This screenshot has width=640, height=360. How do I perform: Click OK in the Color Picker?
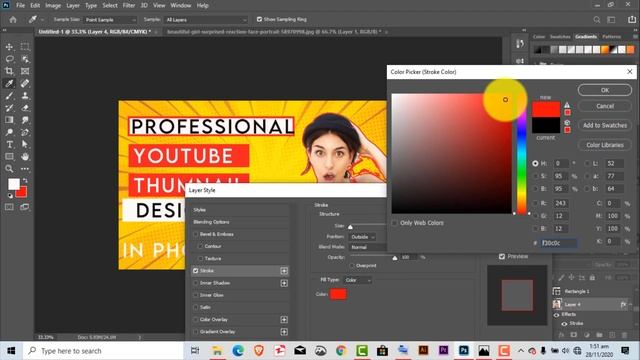(x=604, y=90)
